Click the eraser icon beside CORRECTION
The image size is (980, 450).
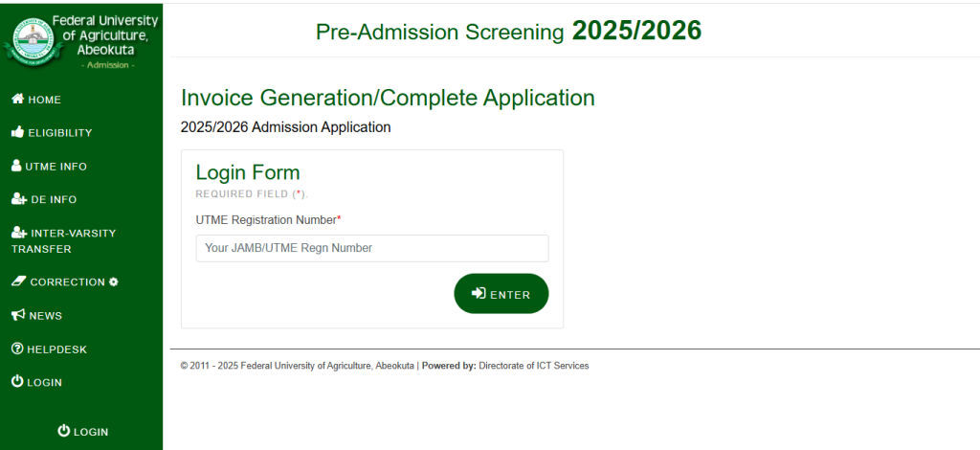tap(18, 281)
